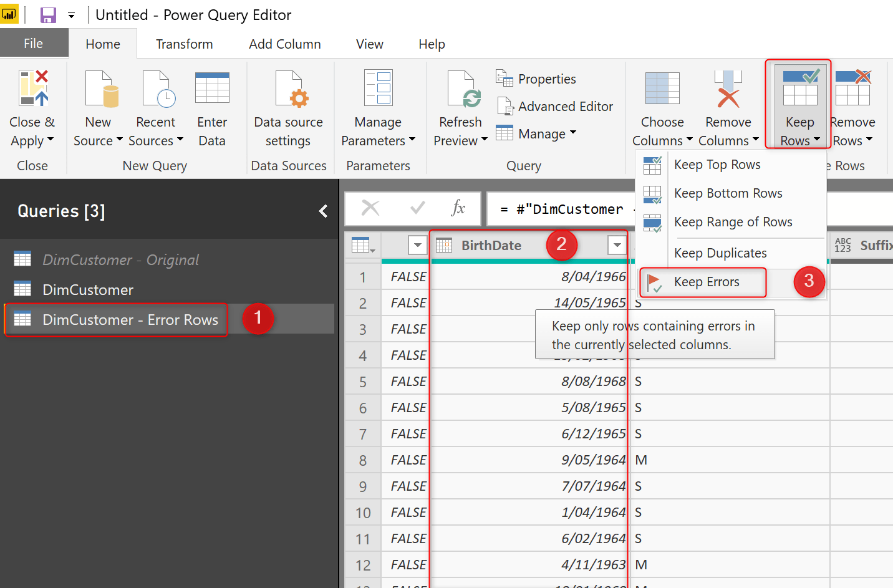Click the formula bar input
The width and height of the screenshot is (893, 588).
coord(561,210)
